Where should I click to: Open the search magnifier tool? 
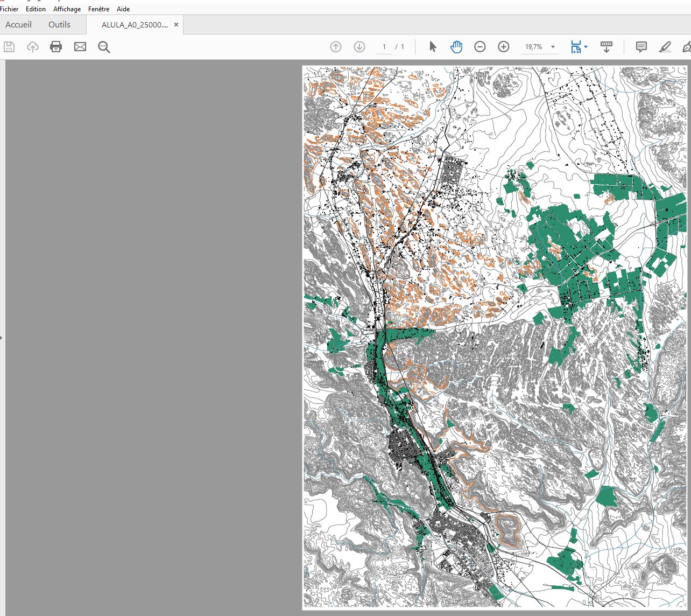[x=104, y=47]
